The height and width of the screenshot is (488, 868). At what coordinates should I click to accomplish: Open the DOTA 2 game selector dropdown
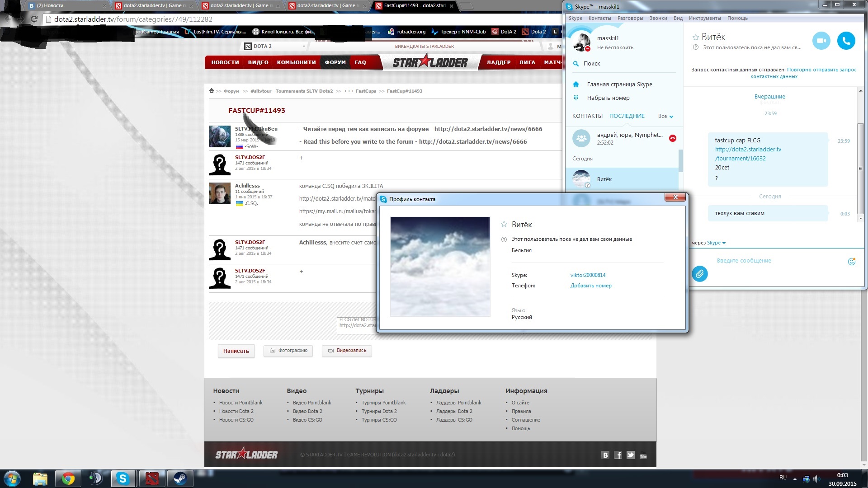pyautogui.click(x=275, y=46)
